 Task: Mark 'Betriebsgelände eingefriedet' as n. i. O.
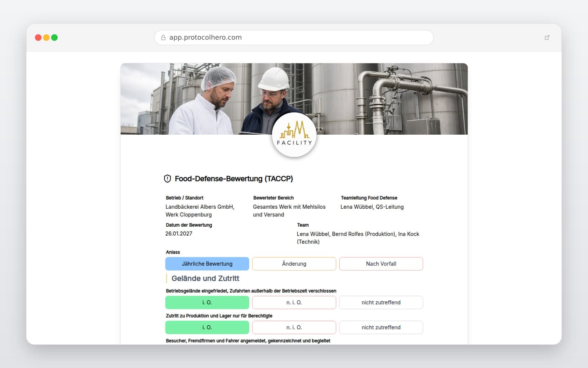294,302
